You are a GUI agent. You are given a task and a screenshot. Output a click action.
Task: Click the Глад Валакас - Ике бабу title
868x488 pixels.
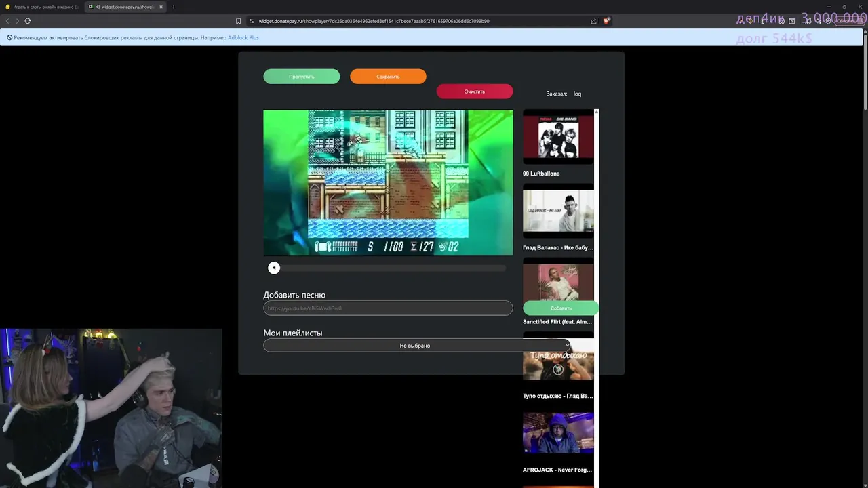point(557,248)
